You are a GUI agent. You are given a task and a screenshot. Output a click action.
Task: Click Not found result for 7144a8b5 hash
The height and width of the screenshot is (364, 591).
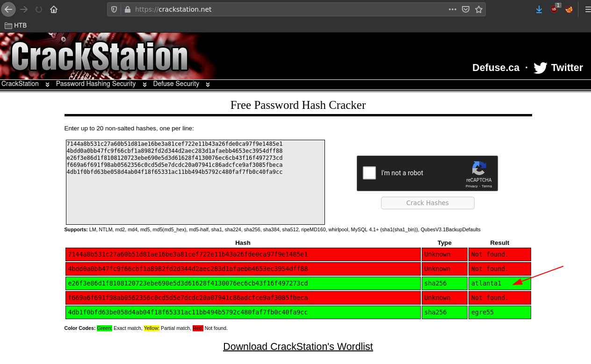point(490,255)
